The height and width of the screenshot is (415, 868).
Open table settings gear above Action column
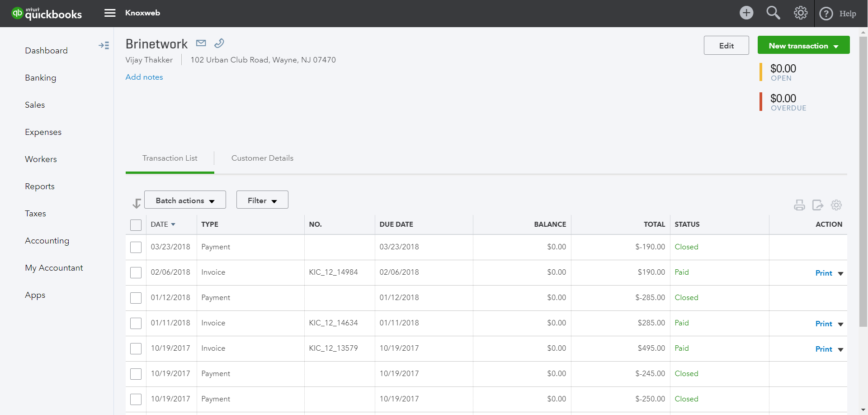click(836, 205)
